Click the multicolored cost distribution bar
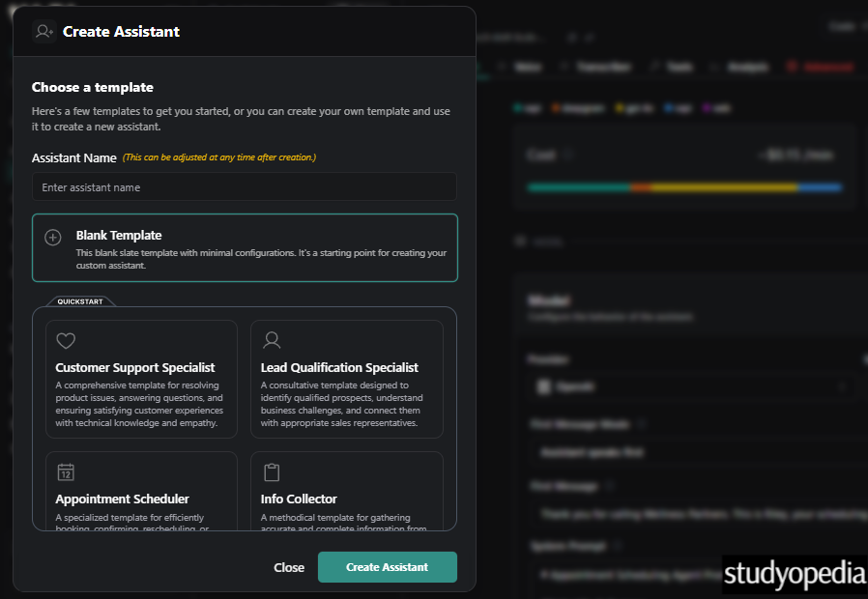The width and height of the screenshot is (868, 599). pyautogui.click(x=688, y=186)
